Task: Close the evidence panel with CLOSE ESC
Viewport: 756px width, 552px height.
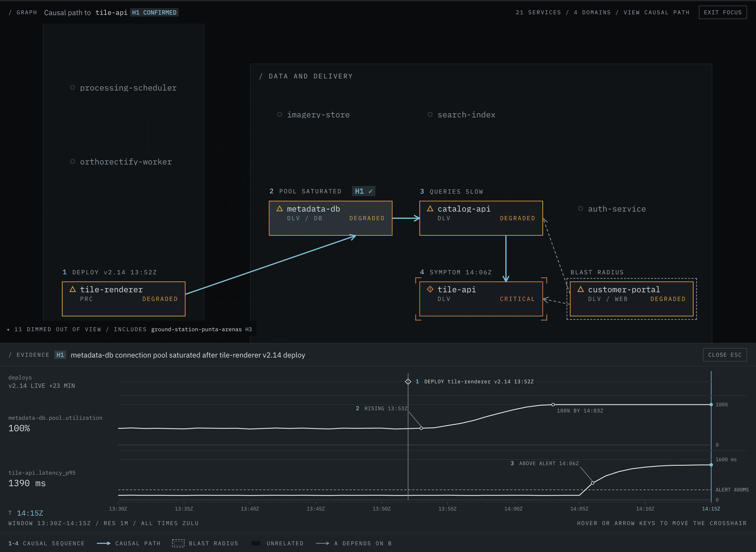Action: (x=725, y=355)
